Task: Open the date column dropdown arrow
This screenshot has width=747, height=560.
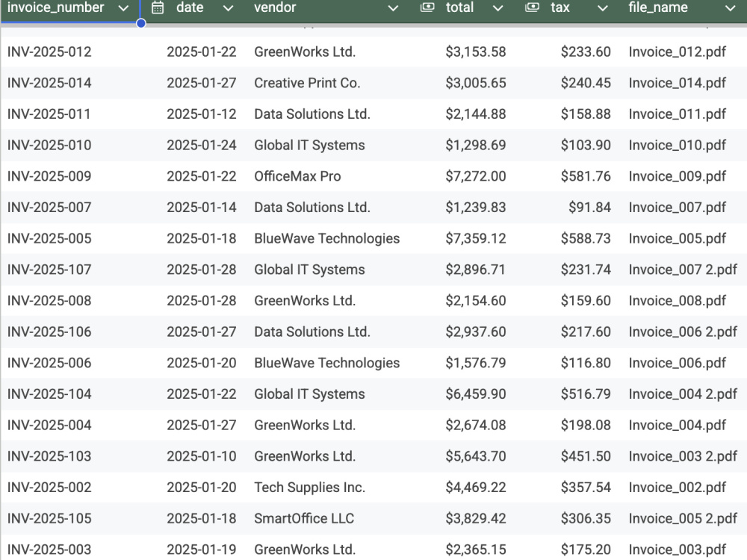Action: [228, 8]
